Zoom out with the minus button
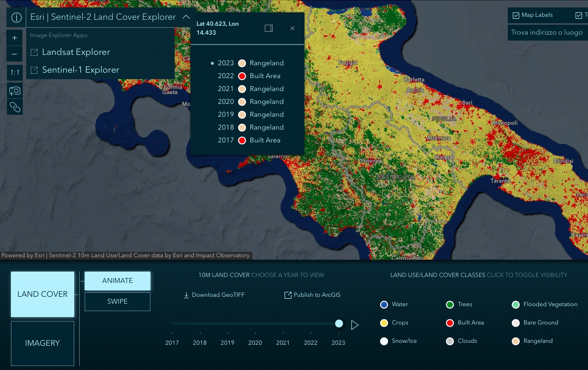The width and height of the screenshot is (588, 370). click(15, 54)
